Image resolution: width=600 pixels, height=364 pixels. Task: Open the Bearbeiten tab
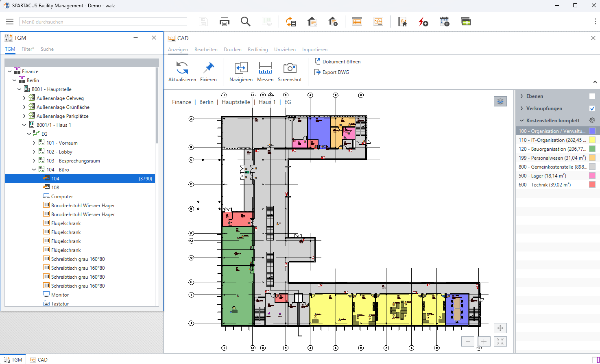tap(206, 50)
